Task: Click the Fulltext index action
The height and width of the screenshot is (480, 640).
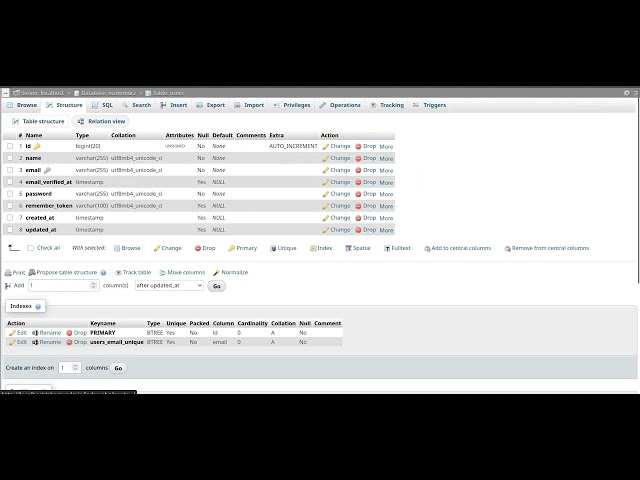Action: pyautogui.click(x=397, y=248)
